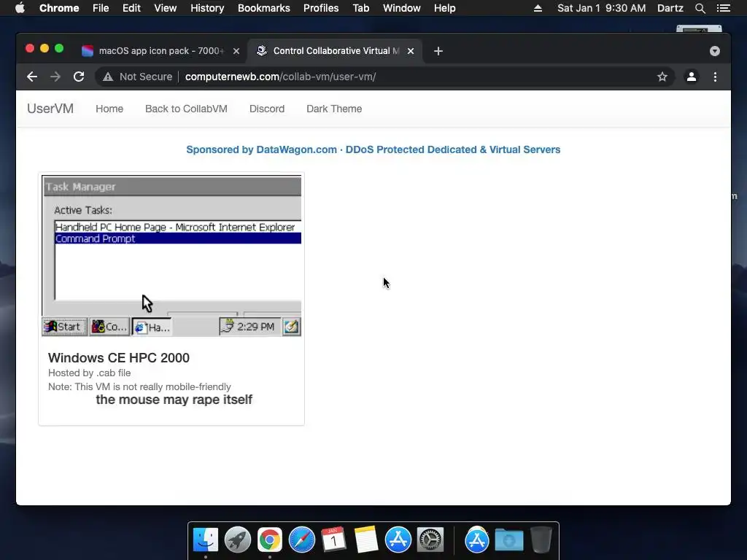Click the Chrome back arrow
This screenshot has width=747, height=560.
(x=32, y=77)
